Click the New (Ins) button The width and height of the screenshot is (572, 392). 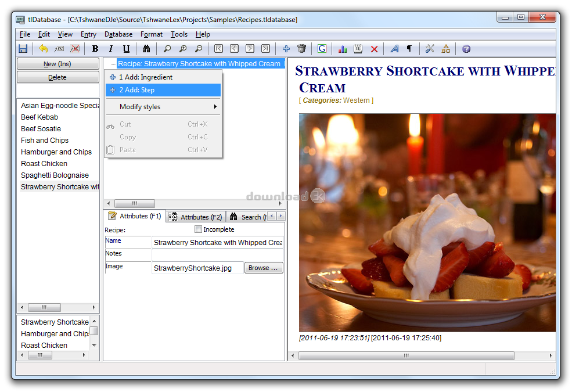[57, 64]
